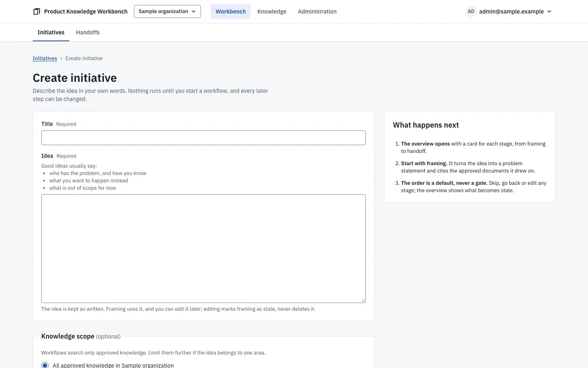Image resolution: width=588 pixels, height=368 pixels.
Task: Open the Knowledge section
Action: (272, 11)
